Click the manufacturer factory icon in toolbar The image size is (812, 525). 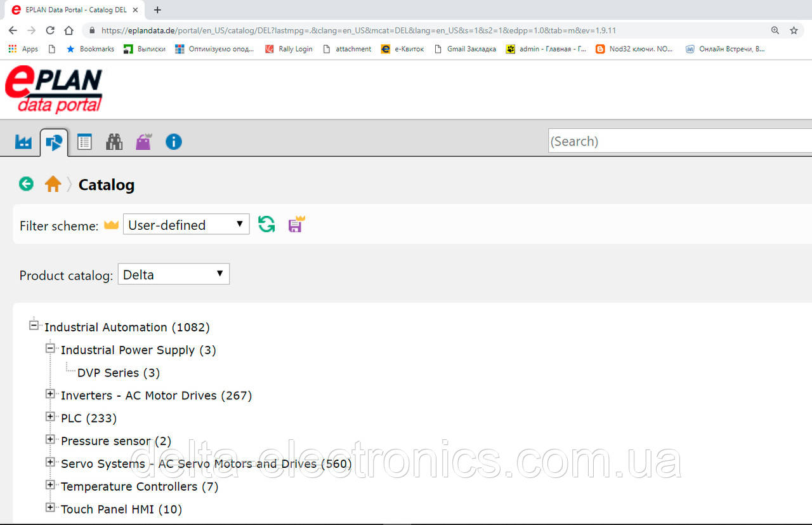[x=23, y=142]
